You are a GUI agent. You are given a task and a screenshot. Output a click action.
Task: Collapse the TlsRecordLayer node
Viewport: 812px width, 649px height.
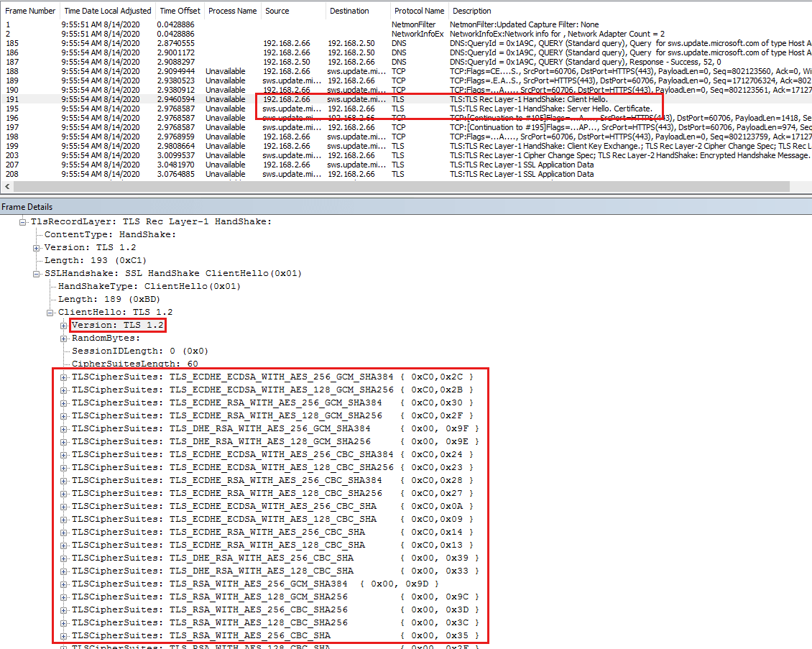tap(24, 221)
